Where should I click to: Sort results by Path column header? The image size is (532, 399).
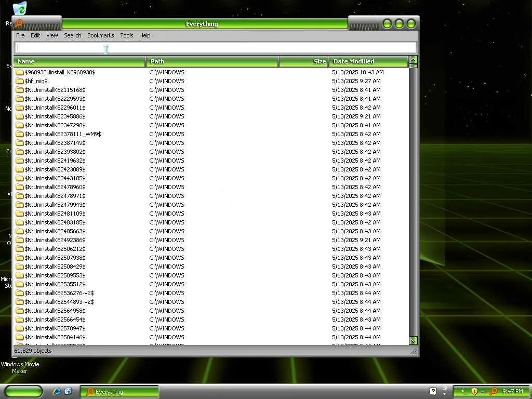(x=212, y=61)
